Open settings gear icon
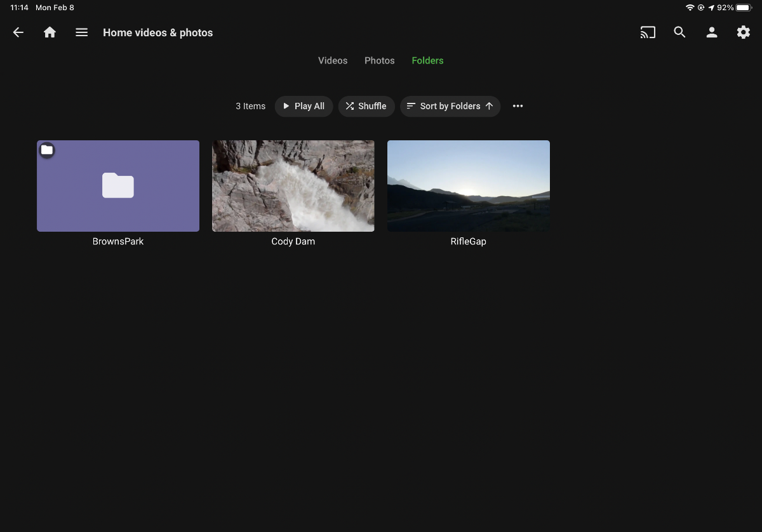The height and width of the screenshot is (532, 762). click(x=744, y=32)
